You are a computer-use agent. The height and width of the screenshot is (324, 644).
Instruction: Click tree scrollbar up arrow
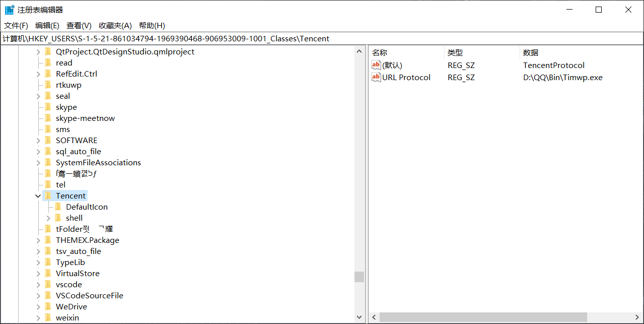click(x=359, y=51)
